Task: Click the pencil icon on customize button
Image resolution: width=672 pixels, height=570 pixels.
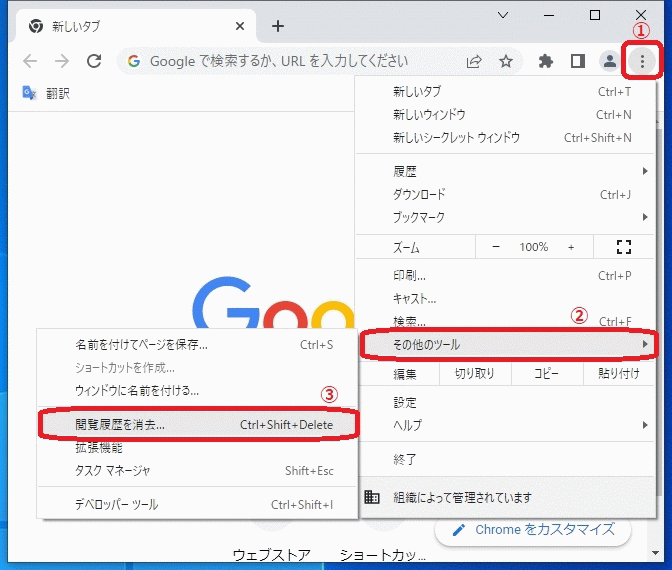Action: [x=459, y=530]
